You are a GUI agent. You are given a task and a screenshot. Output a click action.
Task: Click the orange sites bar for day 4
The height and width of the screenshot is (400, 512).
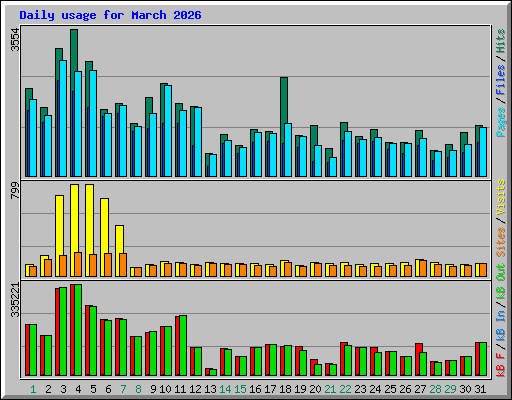pyautogui.click(x=78, y=264)
